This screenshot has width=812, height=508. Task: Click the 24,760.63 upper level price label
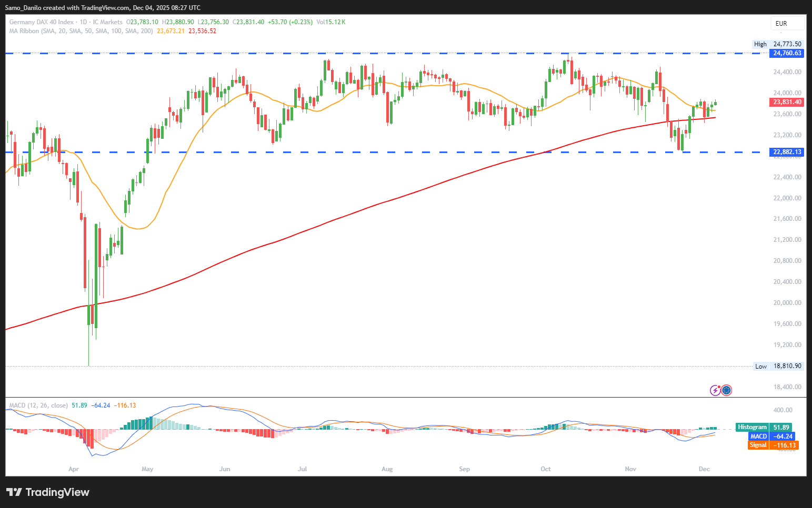tap(787, 53)
